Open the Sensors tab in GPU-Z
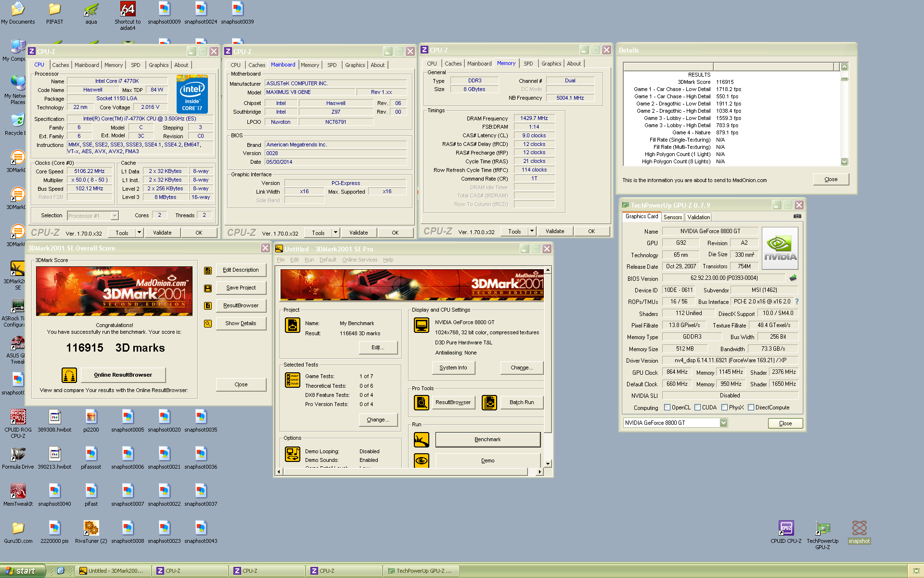This screenshot has width=924, height=578. [x=673, y=217]
